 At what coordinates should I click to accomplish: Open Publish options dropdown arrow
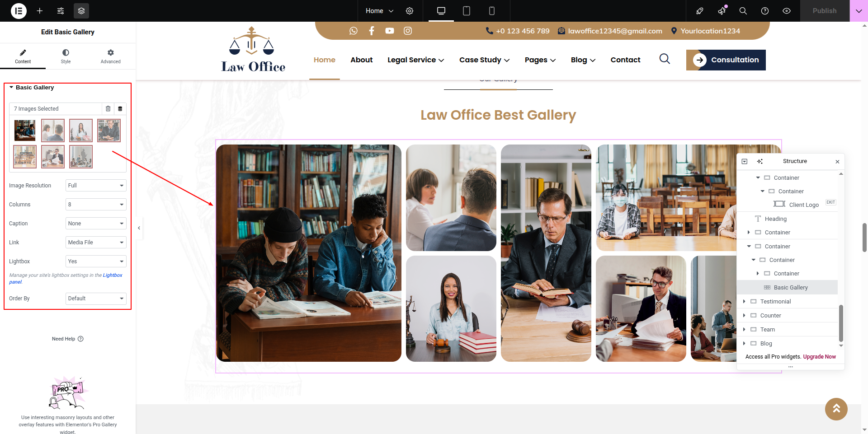[x=859, y=11]
